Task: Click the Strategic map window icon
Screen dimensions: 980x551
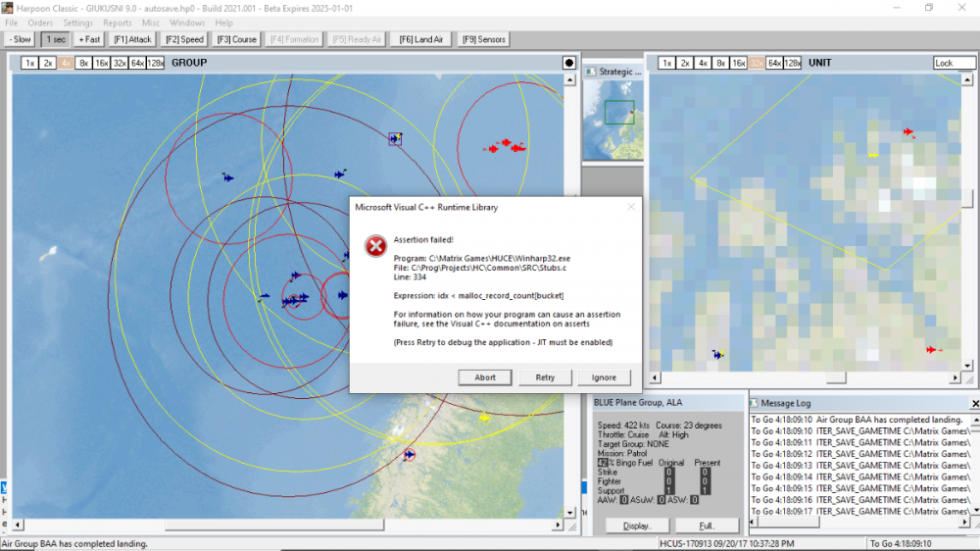Action: [x=591, y=72]
